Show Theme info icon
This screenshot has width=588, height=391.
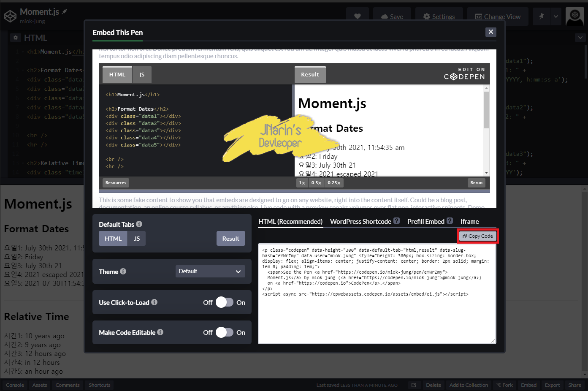pos(123,272)
